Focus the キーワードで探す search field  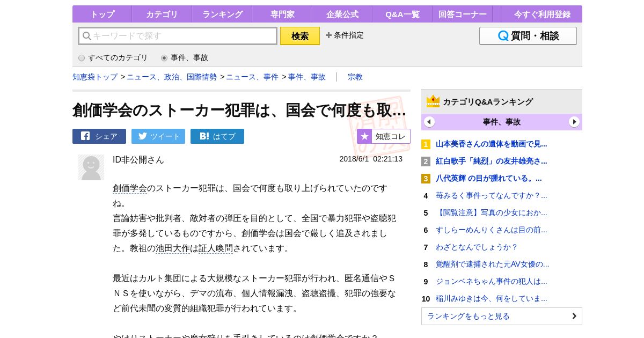click(x=178, y=36)
